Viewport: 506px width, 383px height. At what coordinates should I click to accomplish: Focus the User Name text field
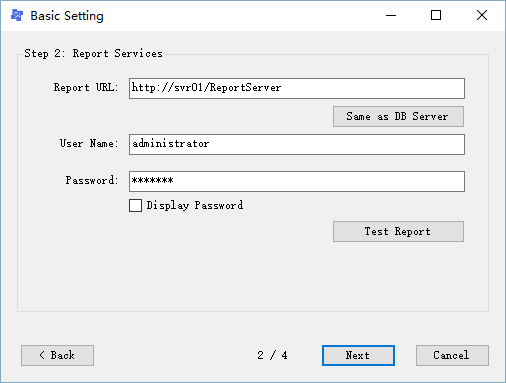[297, 144]
